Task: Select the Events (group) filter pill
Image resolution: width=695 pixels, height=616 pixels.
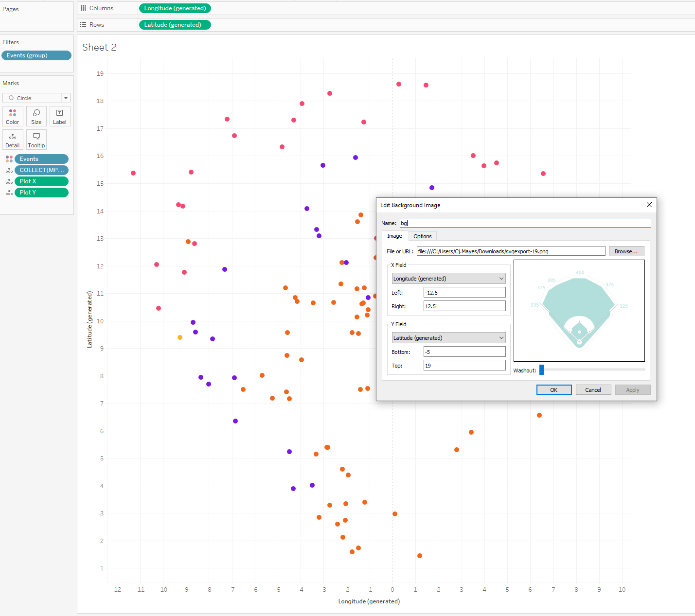Action: [36, 55]
